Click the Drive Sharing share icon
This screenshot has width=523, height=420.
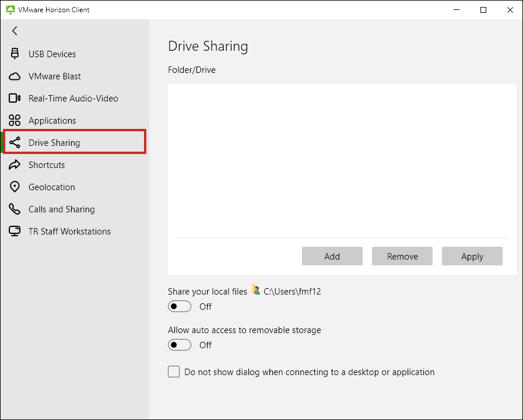[15, 143]
